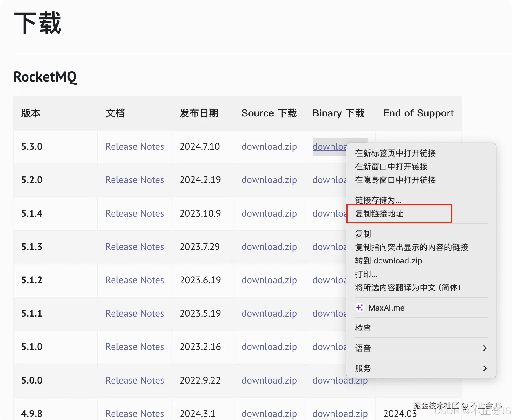Click 复制链接地址 in the context menu
Image resolution: width=512 pixels, height=420 pixels.
[379, 213]
